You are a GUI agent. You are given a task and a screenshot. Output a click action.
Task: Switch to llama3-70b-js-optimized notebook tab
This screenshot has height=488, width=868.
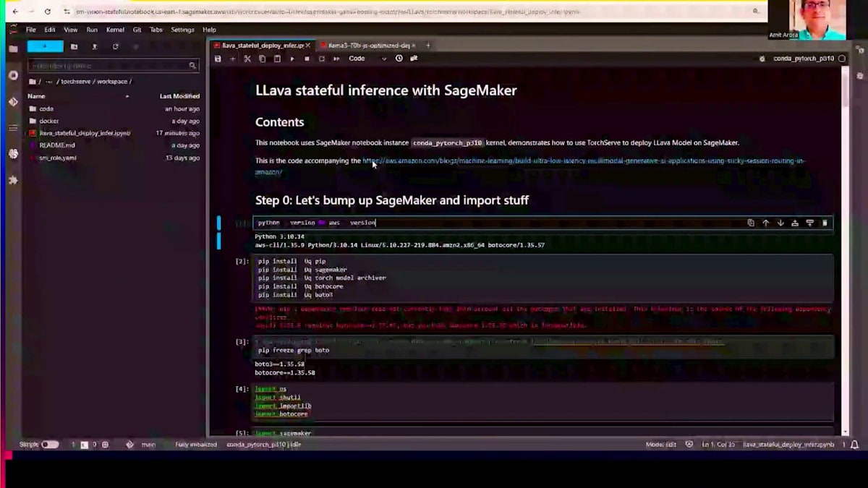click(x=369, y=45)
